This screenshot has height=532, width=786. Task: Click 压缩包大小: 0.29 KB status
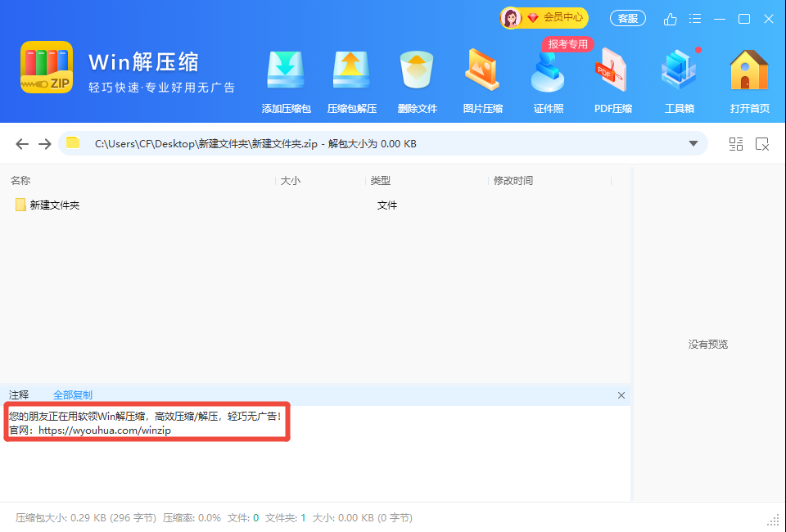click(86, 518)
